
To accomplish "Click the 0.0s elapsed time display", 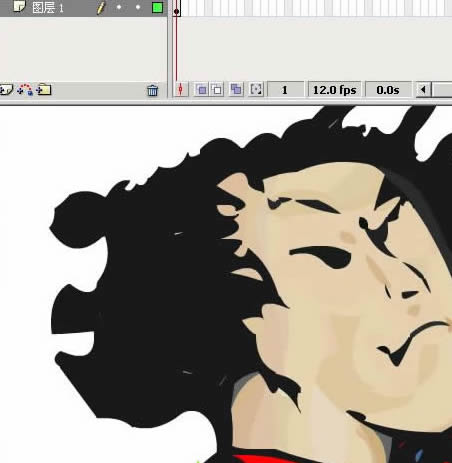I will click(388, 90).
